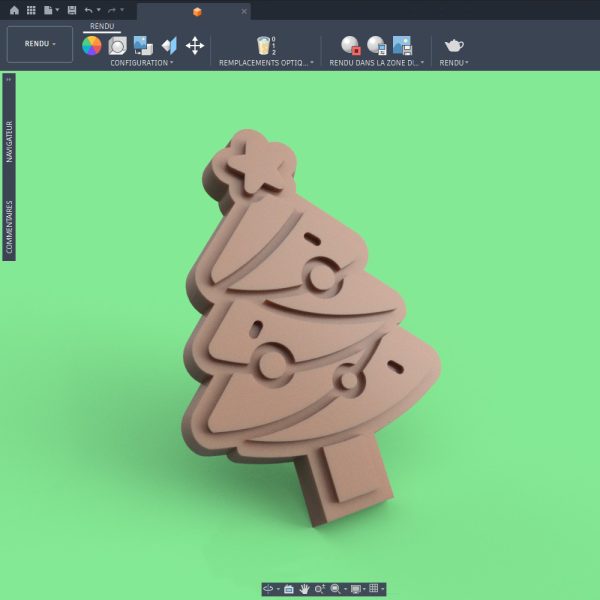Expand the Undo history arrow
This screenshot has height=600, width=600.
click(x=99, y=10)
